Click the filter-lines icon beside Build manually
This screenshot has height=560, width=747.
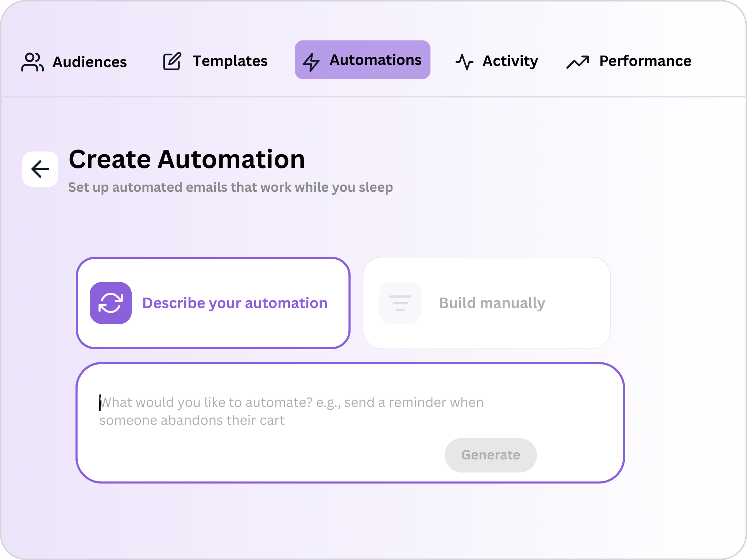(x=400, y=303)
